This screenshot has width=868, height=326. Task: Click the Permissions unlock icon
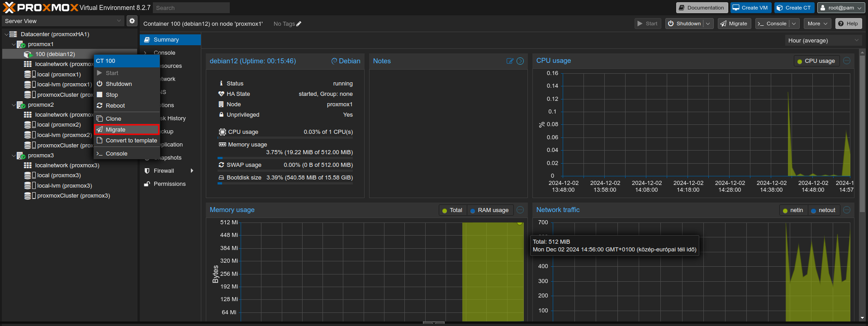coord(147,184)
